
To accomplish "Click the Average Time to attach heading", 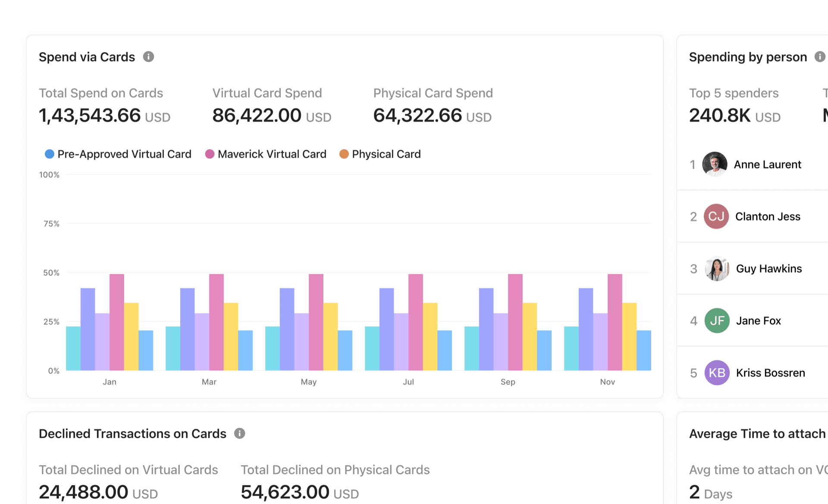I will point(757,433).
